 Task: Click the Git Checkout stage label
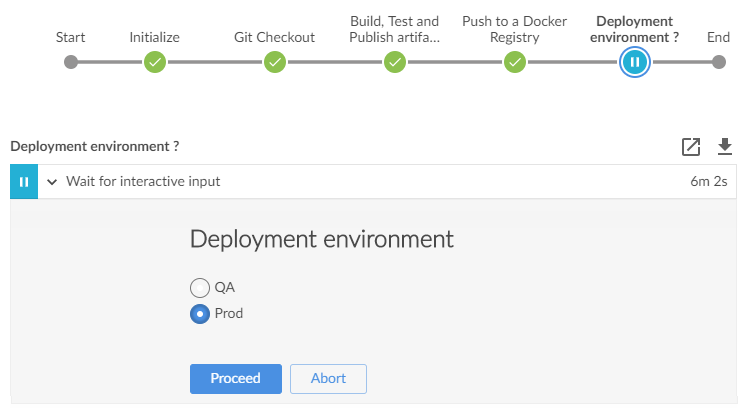[274, 38]
